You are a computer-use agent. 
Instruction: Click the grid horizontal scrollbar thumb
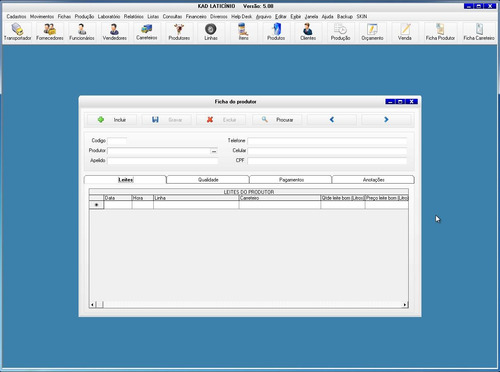click(99, 304)
